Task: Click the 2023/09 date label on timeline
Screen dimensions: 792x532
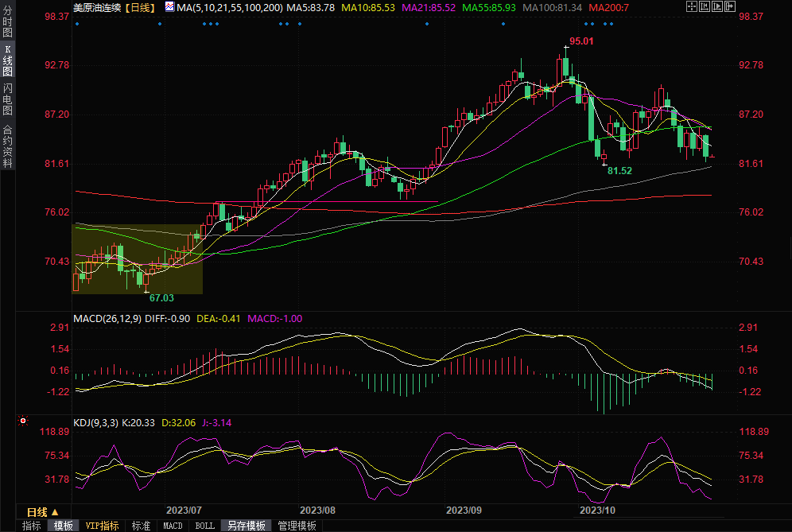Action: pyautogui.click(x=464, y=510)
